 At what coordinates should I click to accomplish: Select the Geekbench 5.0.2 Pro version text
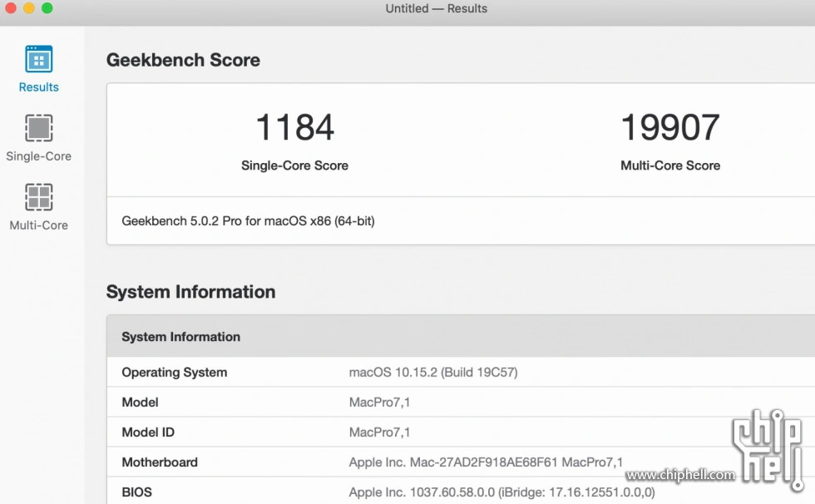248,221
